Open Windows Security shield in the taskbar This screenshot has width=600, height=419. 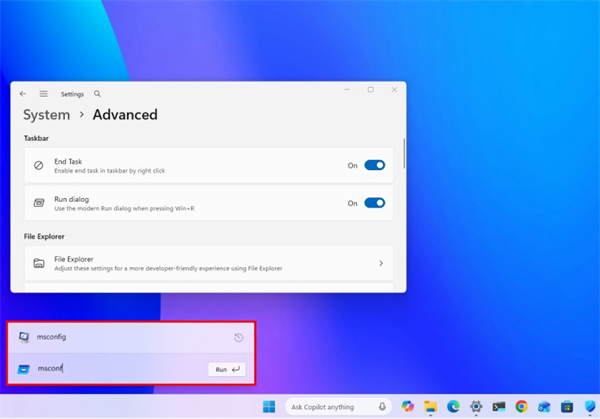(x=590, y=406)
